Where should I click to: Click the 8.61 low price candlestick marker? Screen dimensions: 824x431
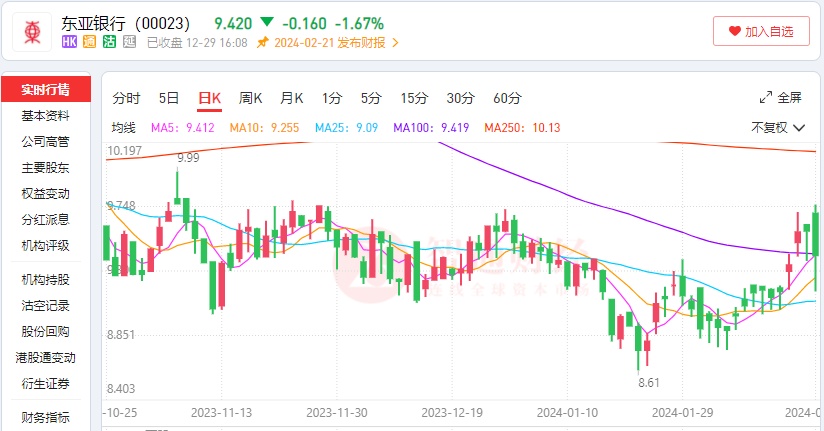(649, 382)
